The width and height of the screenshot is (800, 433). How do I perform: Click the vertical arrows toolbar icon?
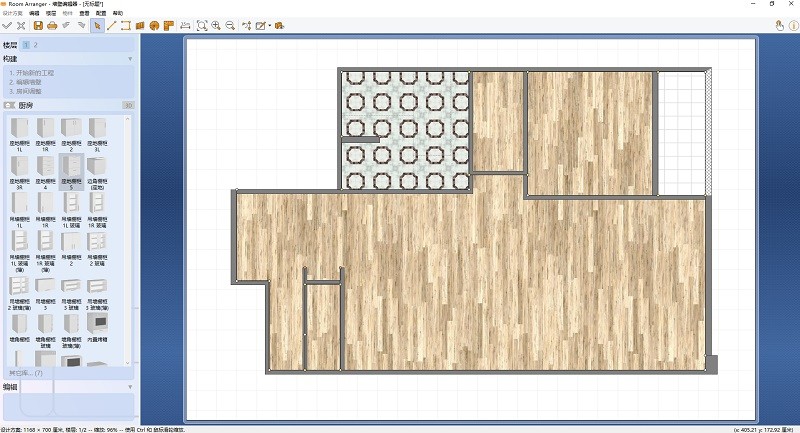(x=247, y=26)
